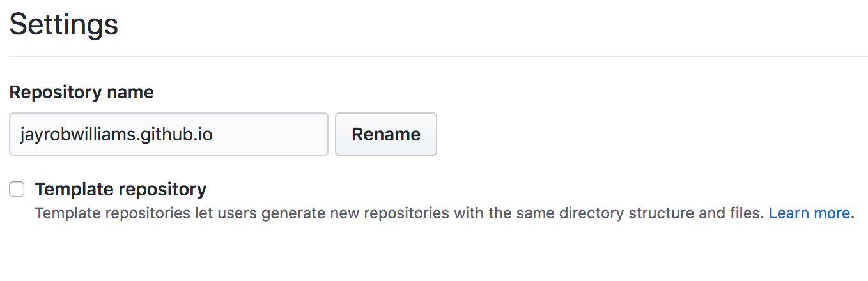Open the Learn more link

[809, 213]
